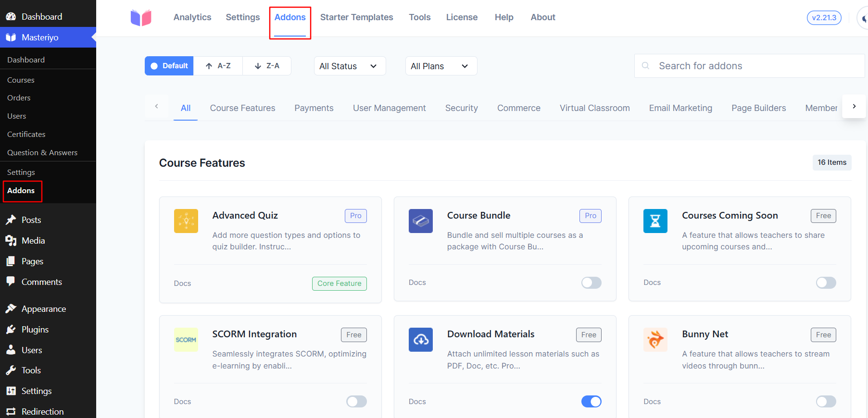
Task: Click the WordPress Settings sliders icon
Action: coord(11,391)
